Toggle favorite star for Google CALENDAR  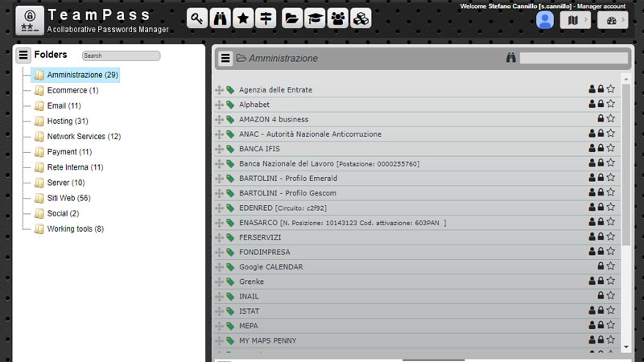click(x=610, y=266)
